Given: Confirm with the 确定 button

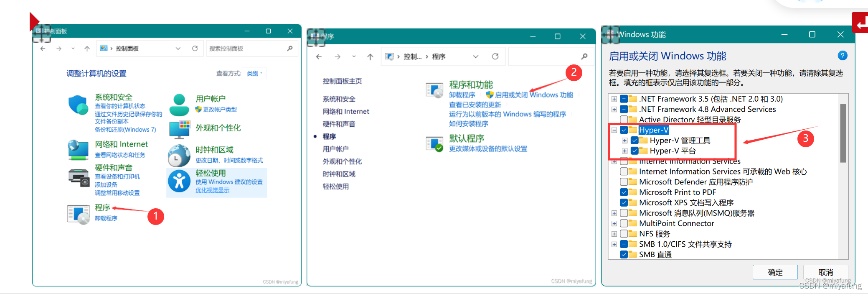Looking at the screenshot, I should 775,272.
